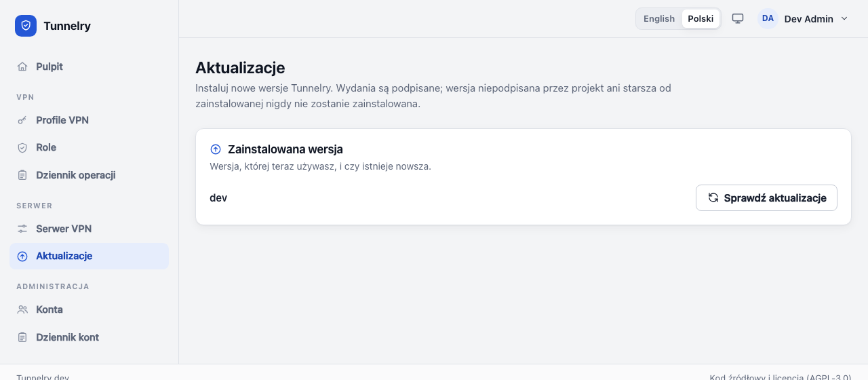This screenshot has height=380, width=868.
Task: Switch language to English
Action: coord(659,18)
